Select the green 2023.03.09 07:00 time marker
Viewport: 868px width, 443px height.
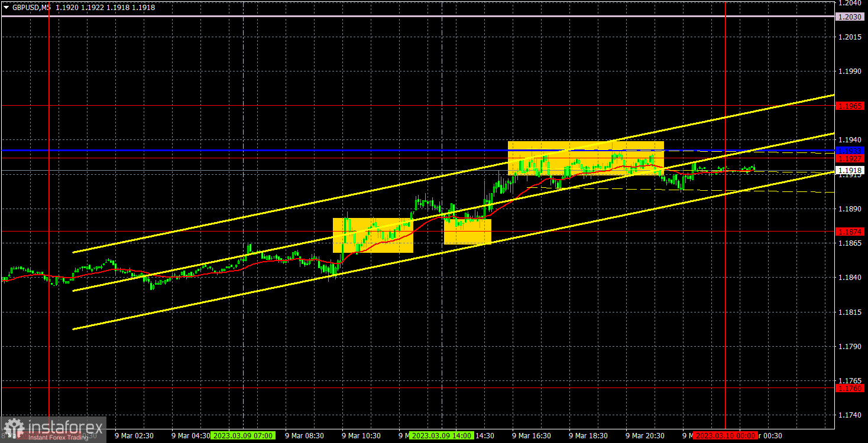[242, 435]
